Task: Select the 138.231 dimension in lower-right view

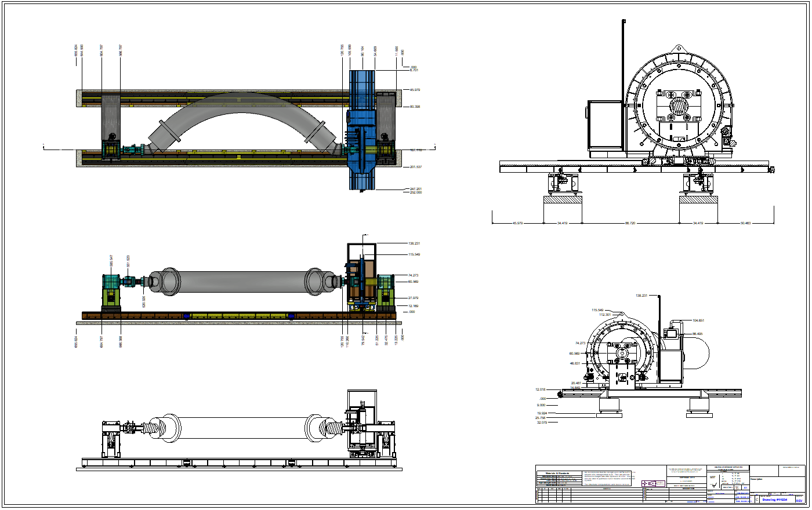Action: [641, 296]
